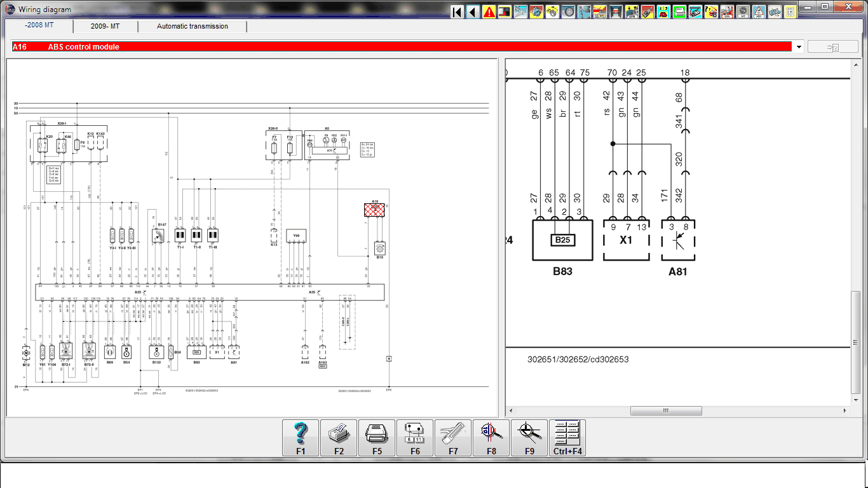
Task: Open the Ctrl+F4 table list button
Action: pos(567,437)
